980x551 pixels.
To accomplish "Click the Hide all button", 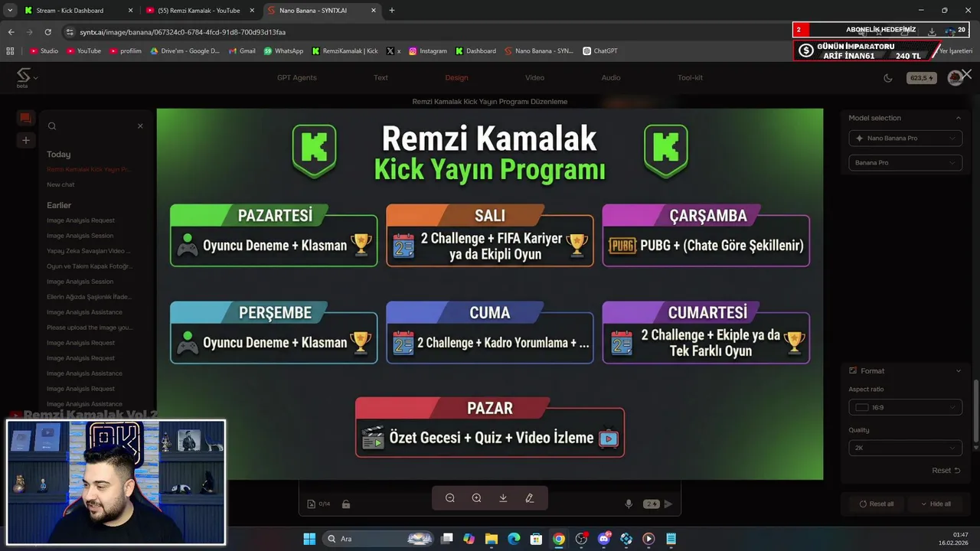I will click(x=935, y=504).
